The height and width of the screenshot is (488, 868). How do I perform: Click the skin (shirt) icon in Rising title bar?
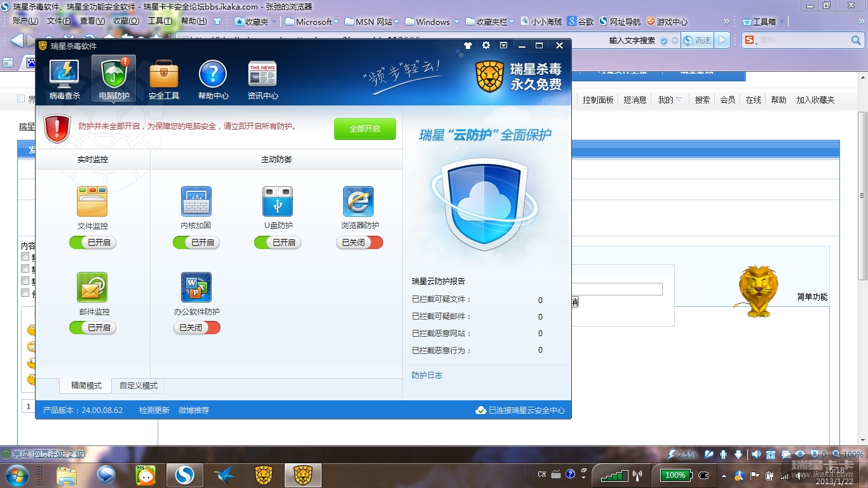[x=468, y=45]
